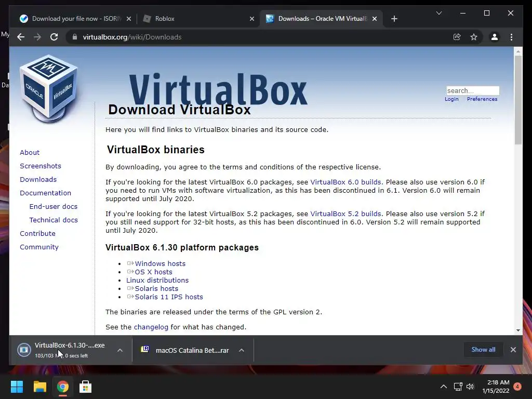Open Screenshots in the sidebar
The width and height of the screenshot is (532, 399).
pyautogui.click(x=41, y=166)
